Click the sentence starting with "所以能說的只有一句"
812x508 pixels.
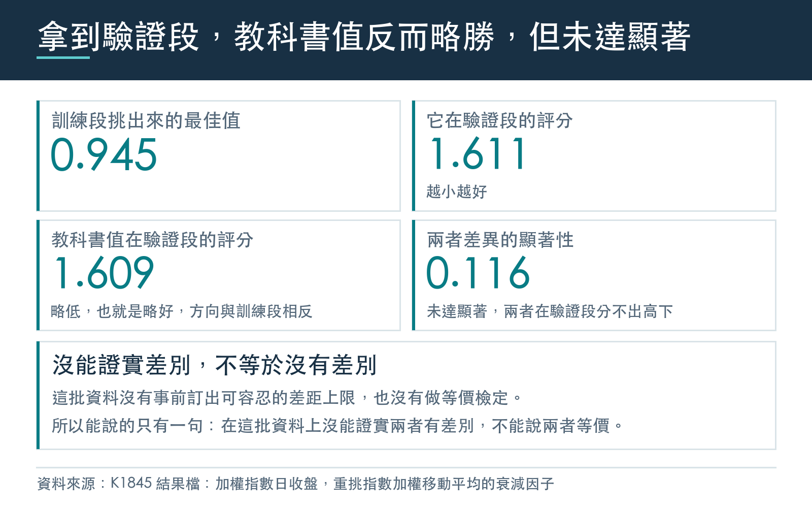point(337,425)
